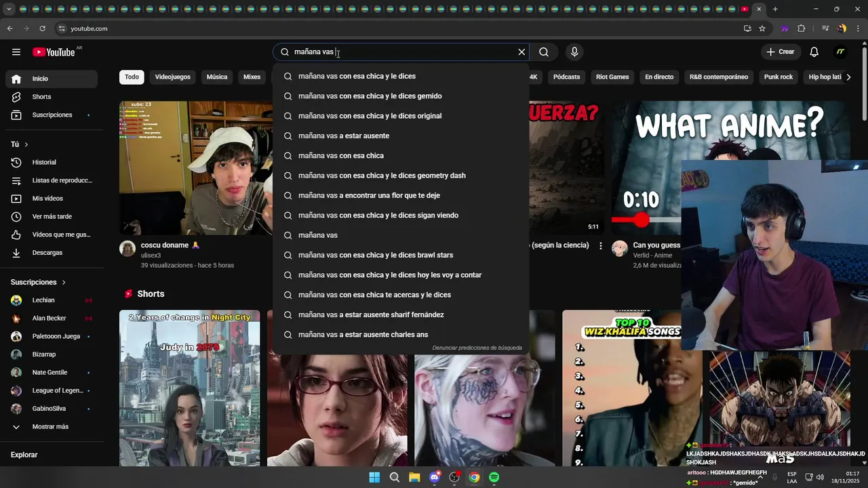Click the Explorar heading

click(24, 455)
